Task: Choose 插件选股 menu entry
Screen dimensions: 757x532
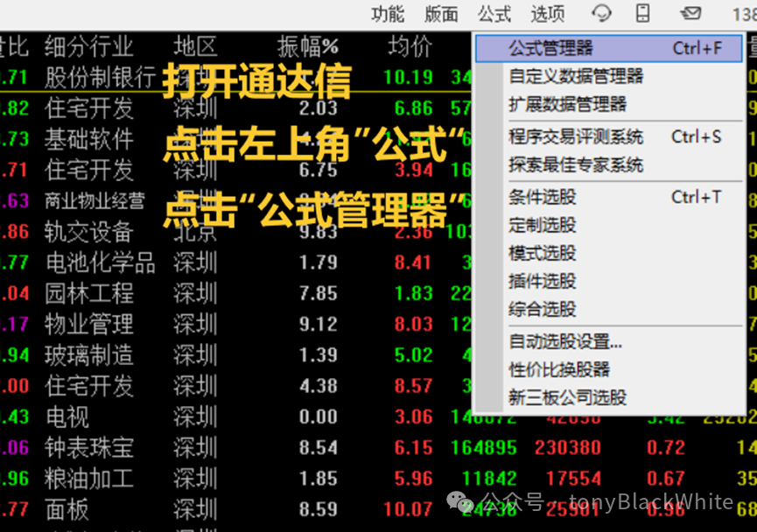Action: click(609, 281)
